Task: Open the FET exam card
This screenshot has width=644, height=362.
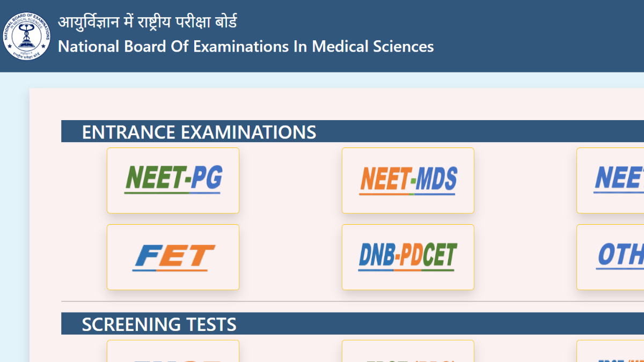Action: 173,257
